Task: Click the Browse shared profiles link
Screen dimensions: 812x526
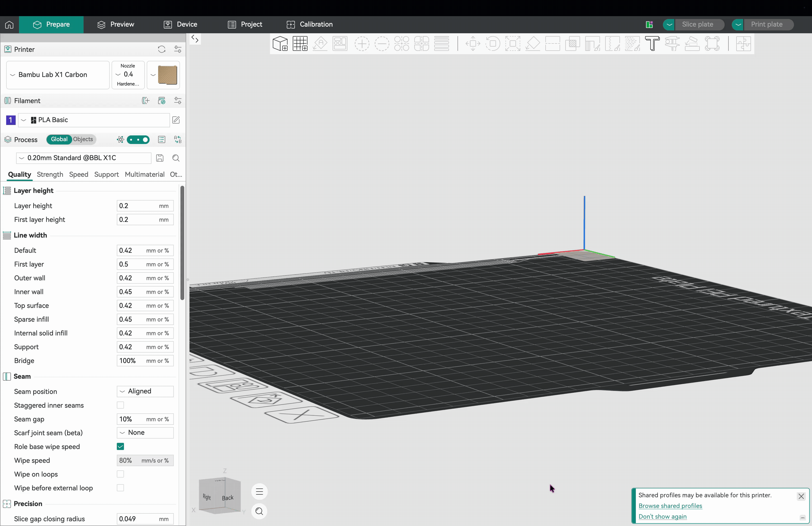Action: coord(670,506)
